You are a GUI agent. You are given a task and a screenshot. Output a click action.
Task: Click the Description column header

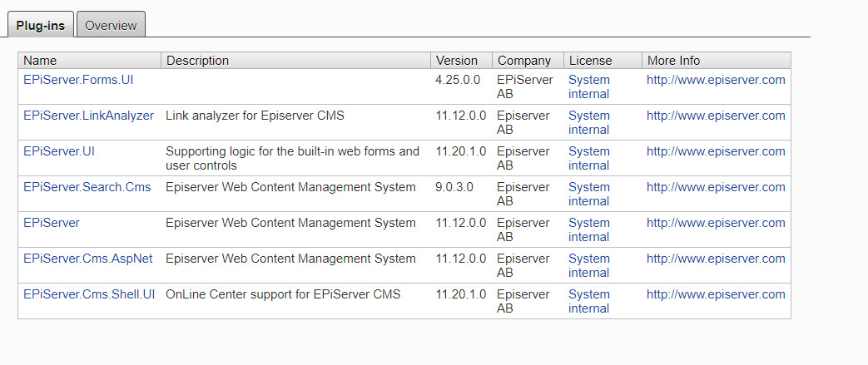(197, 61)
